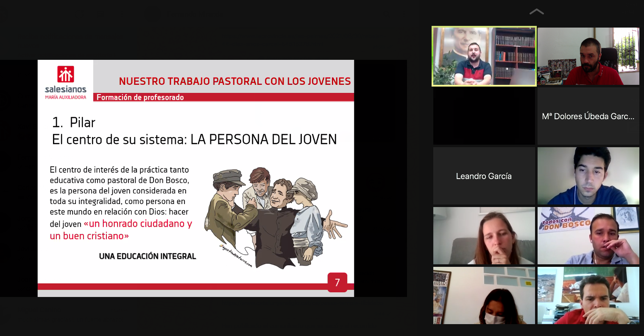The height and width of the screenshot is (336, 644).
Task: Click the '1. Pilar' heading on slide
Action: pyautogui.click(x=73, y=122)
